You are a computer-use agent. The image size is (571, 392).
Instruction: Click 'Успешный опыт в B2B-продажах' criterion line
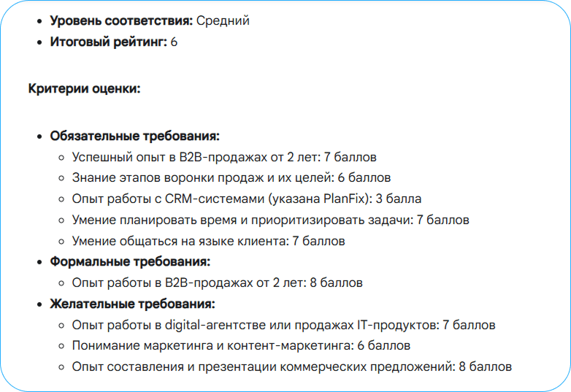click(x=224, y=157)
